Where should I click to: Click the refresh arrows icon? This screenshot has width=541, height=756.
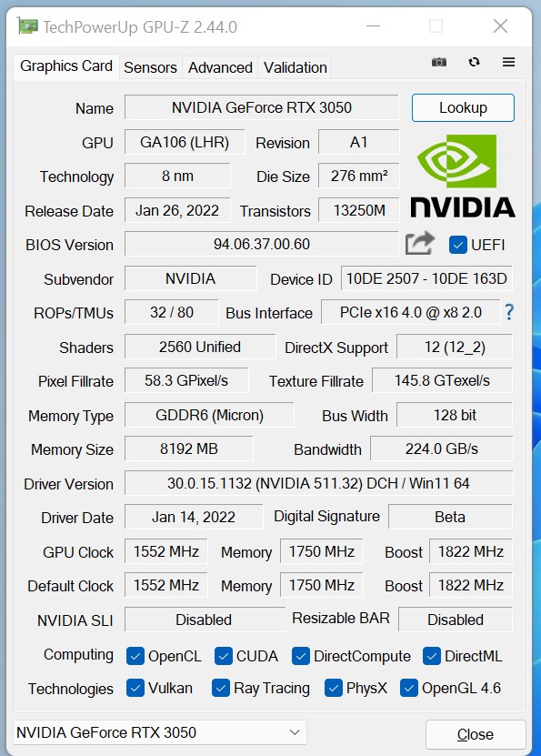coord(474,62)
